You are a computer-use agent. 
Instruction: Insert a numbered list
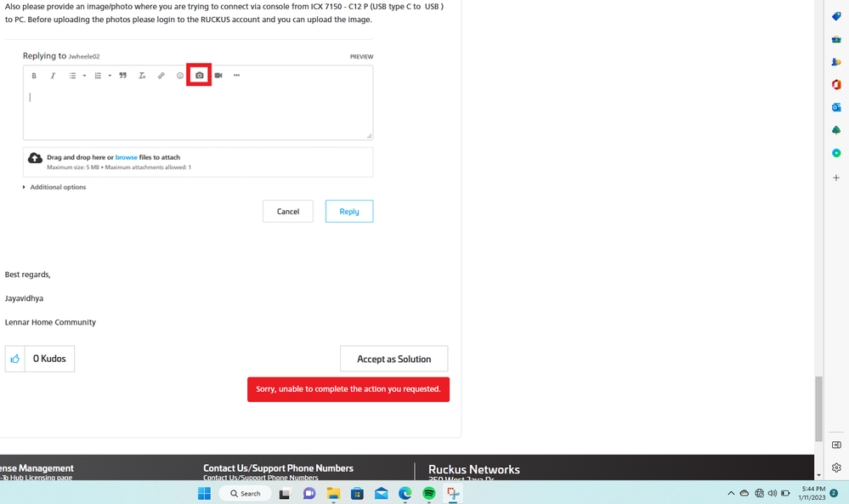coord(99,76)
